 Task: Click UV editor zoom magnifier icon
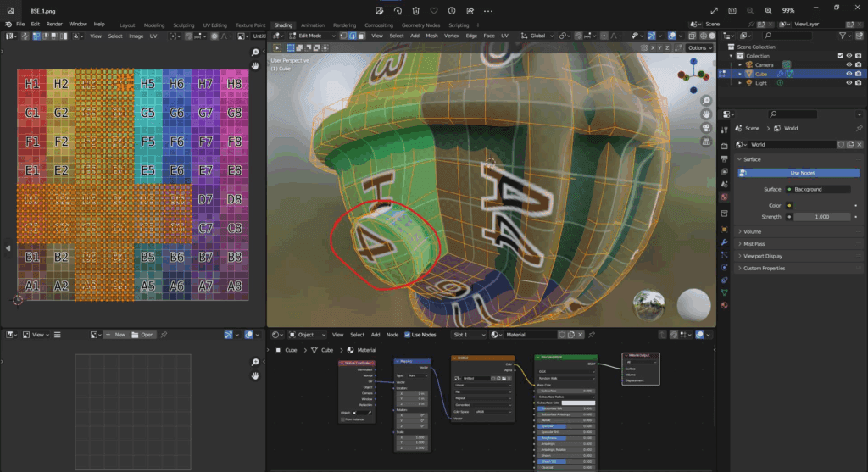click(x=255, y=52)
